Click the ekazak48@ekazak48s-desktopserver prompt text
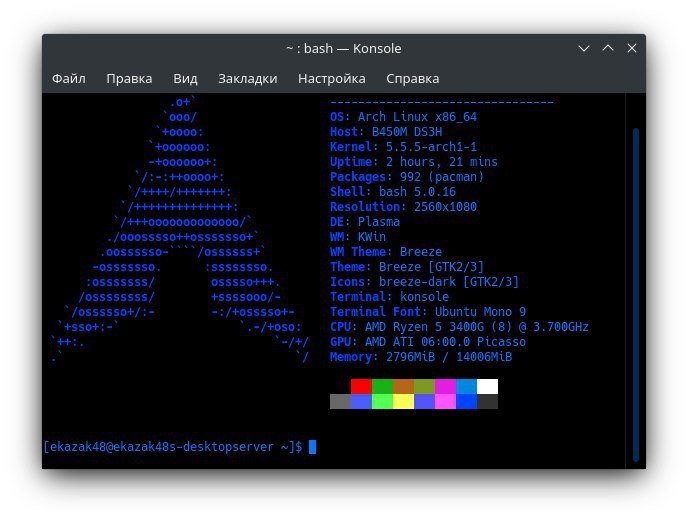Screen dimensions: 688x519 pyautogui.click(x=173, y=447)
